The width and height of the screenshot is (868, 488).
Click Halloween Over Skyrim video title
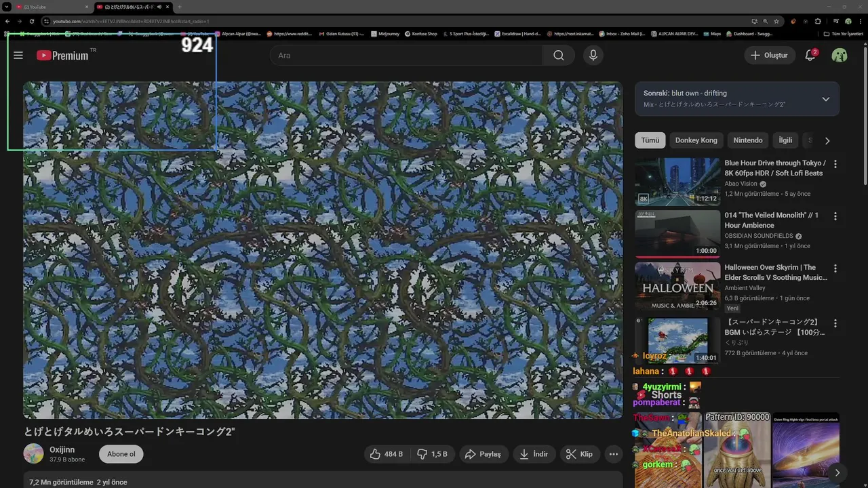[x=776, y=272]
